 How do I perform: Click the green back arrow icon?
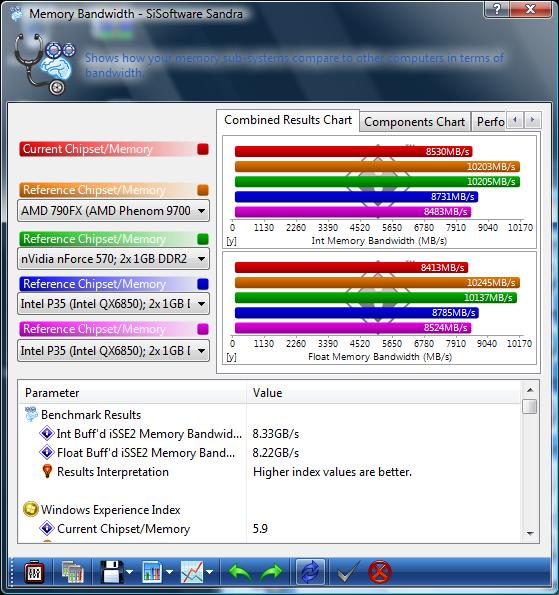[240, 572]
